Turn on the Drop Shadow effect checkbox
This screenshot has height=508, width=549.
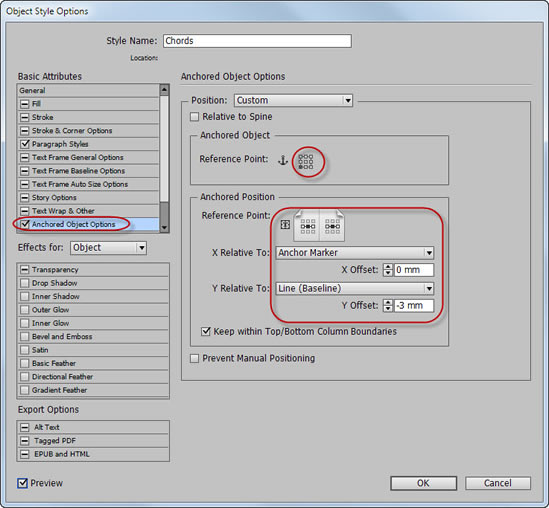pyautogui.click(x=25, y=283)
